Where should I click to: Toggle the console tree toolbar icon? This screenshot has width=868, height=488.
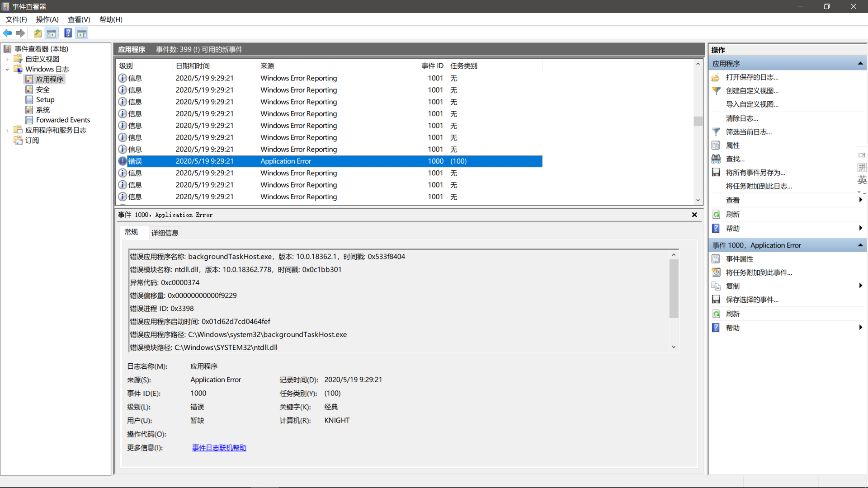tap(52, 33)
